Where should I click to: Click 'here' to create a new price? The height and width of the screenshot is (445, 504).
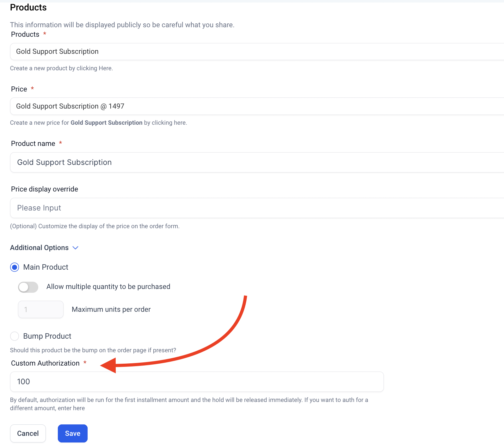(x=180, y=123)
